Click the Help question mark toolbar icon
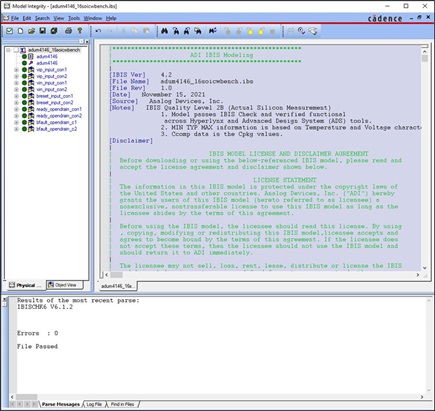Screen dimensions: 435x411 80,31
